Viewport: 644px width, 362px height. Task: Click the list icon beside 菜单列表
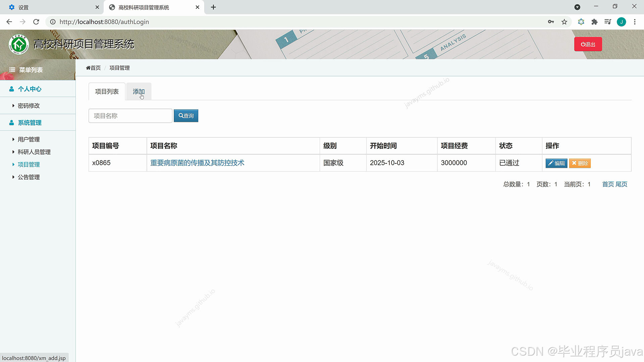pyautogui.click(x=12, y=70)
